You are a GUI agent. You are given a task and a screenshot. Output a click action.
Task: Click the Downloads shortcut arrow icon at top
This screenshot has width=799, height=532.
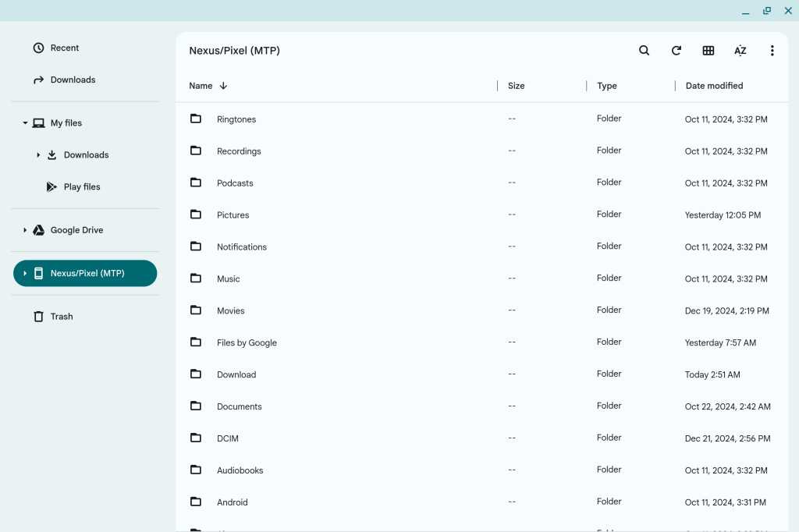[39, 80]
